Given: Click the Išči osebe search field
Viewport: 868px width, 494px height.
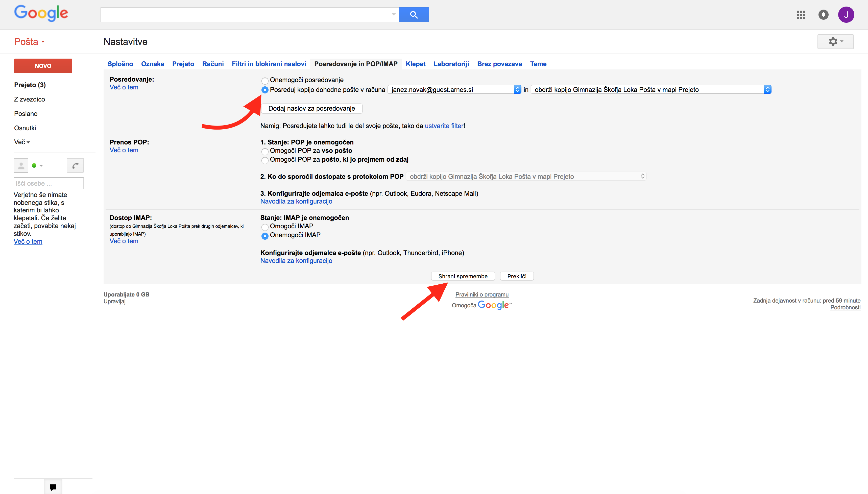Looking at the screenshot, I should click(49, 183).
